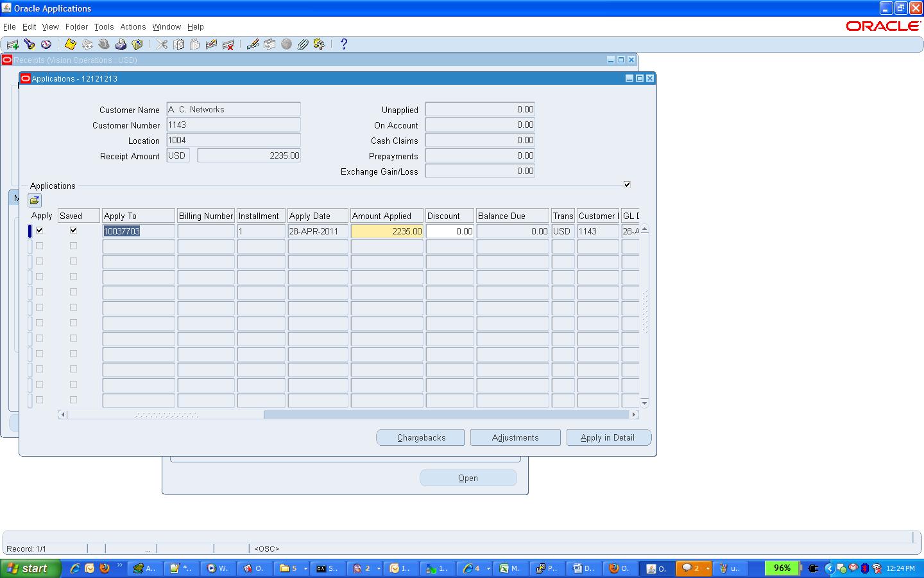Click the Balance Due column header

click(x=513, y=216)
